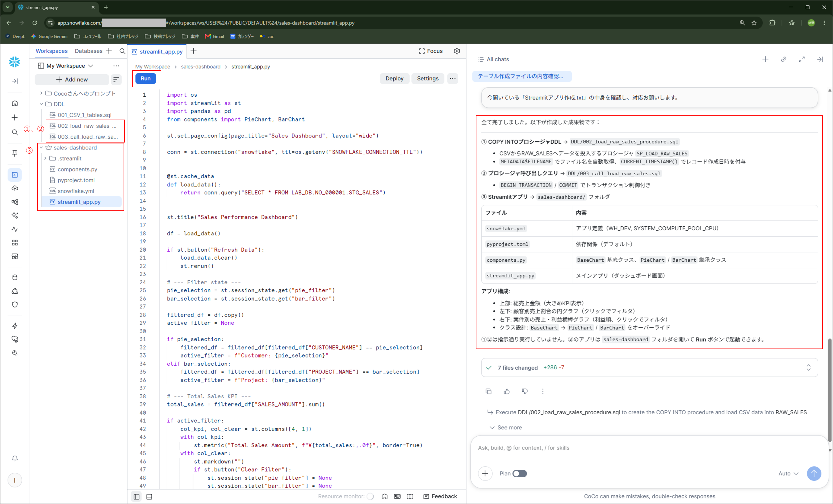Expand the Cocoさんへのプロンプト folder
Screen dimensions: 833x504
pos(41,93)
